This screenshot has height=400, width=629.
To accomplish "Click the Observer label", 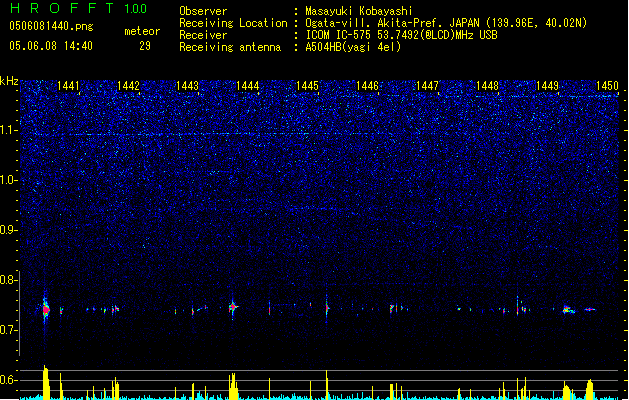I will click(x=203, y=11).
